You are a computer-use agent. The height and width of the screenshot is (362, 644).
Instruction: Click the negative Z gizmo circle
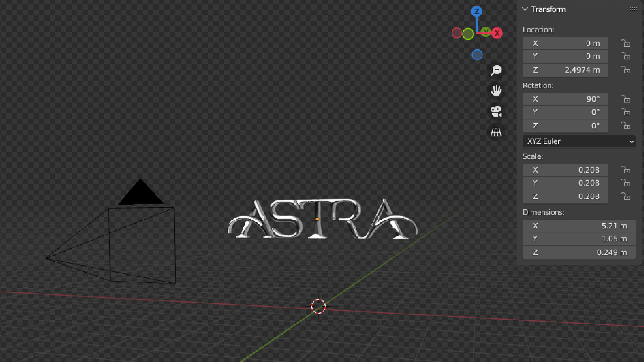(477, 55)
